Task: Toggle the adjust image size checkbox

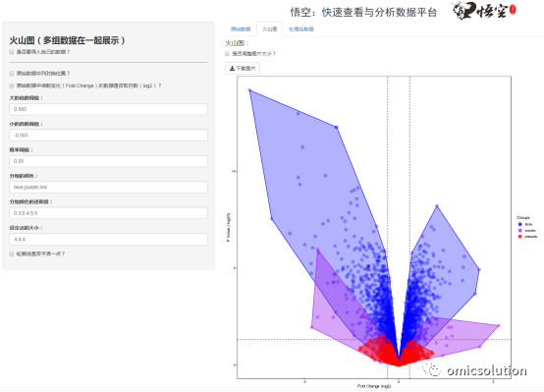Action: [x=227, y=53]
